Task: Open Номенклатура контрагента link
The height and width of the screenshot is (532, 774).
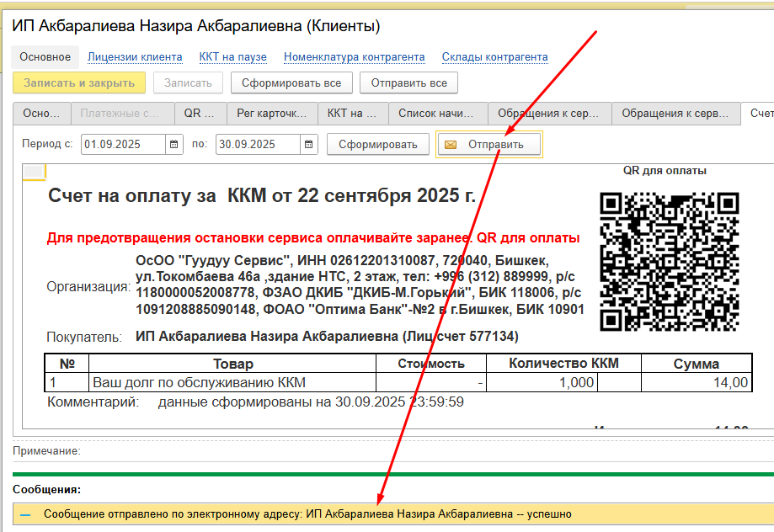Action: [355, 57]
